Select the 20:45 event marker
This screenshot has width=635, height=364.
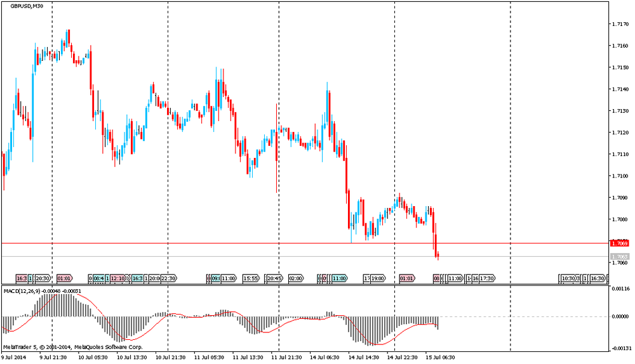coord(274,278)
